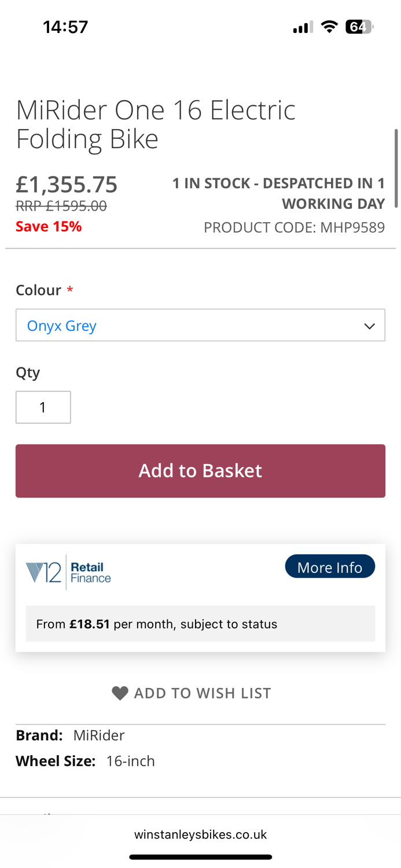
Task: Tap the cellular signal bars icon
Action: 303,27
